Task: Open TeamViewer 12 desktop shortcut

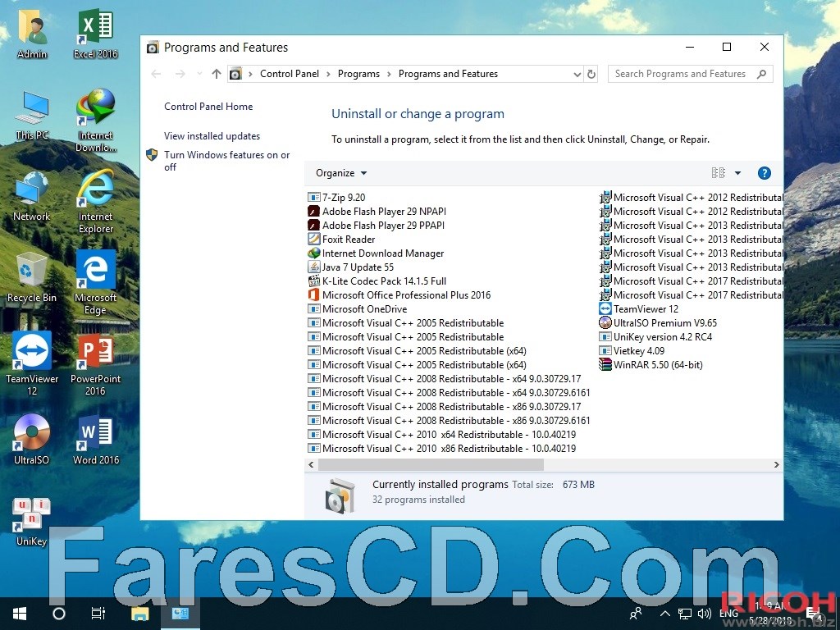Action: [32, 364]
